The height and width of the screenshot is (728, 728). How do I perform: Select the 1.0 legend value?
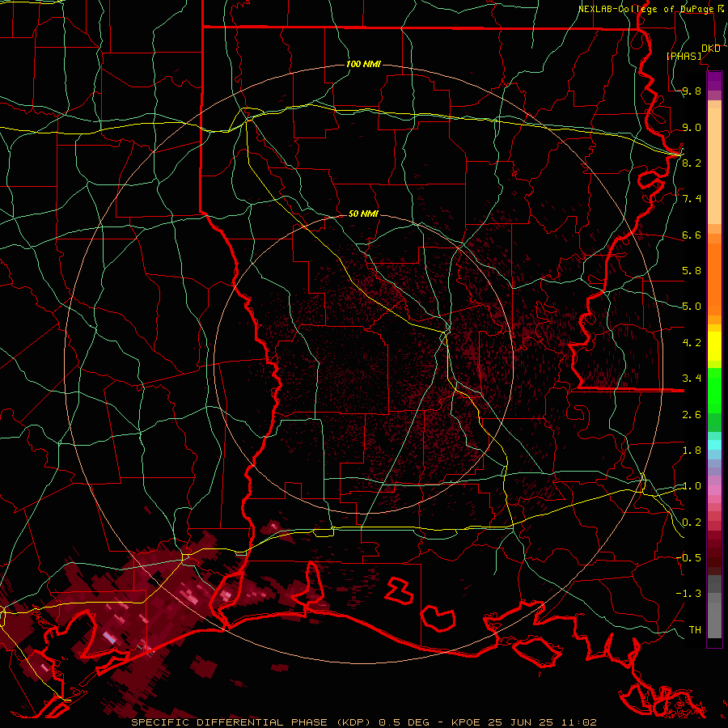[x=692, y=486]
